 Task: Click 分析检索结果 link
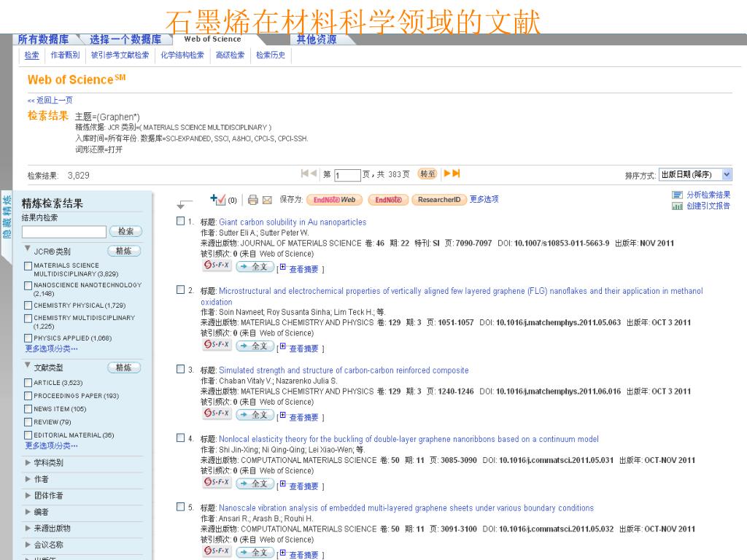coord(708,195)
